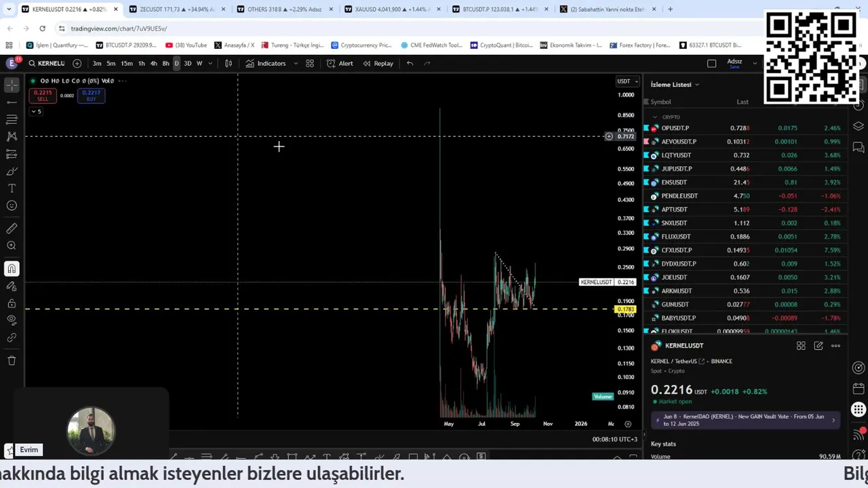Open the Fibonacci/gann tools group

pos(12,119)
